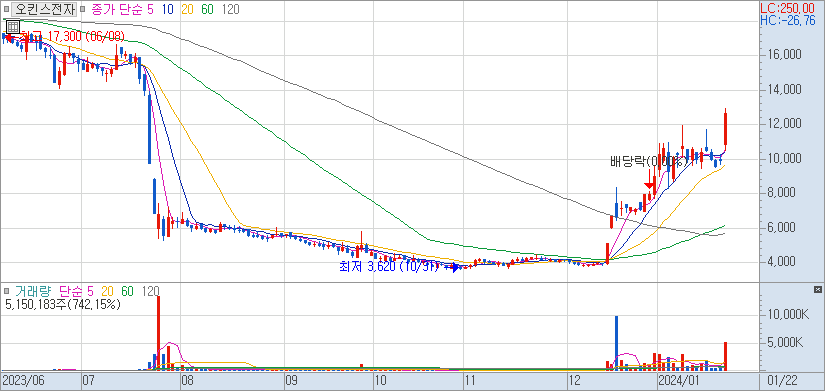Toggle the square before 거래량 label

[x=6, y=290]
